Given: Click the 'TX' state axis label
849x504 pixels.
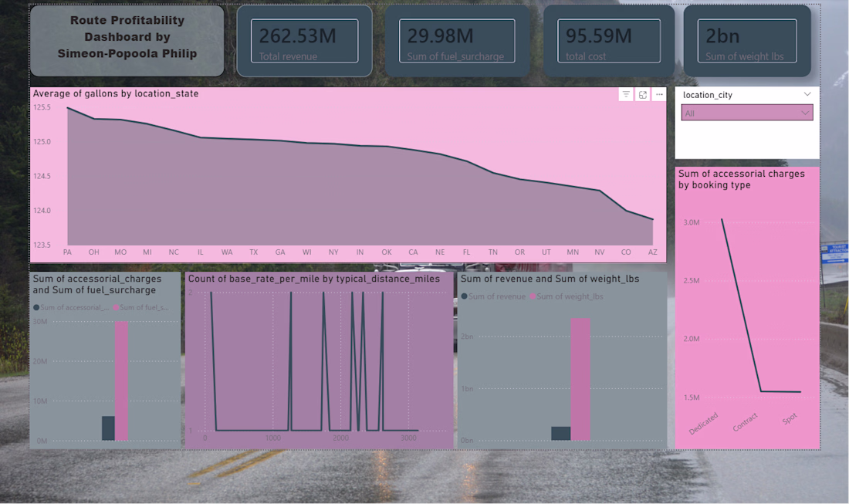Looking at the screenshot, I should [253, 252].
